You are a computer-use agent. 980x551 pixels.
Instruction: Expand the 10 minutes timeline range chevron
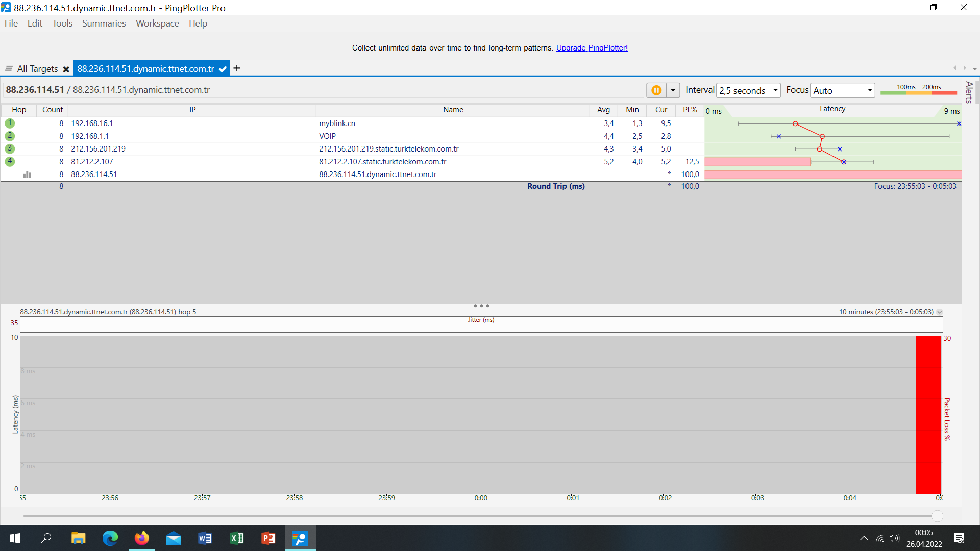940,312
